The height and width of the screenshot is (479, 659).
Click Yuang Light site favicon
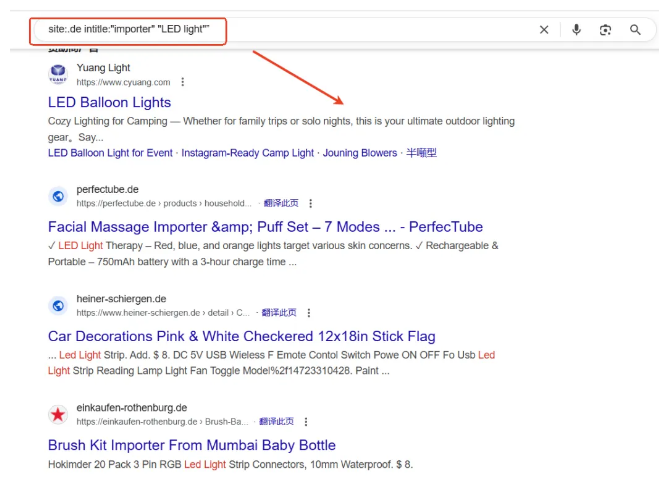tap(57, 75)
